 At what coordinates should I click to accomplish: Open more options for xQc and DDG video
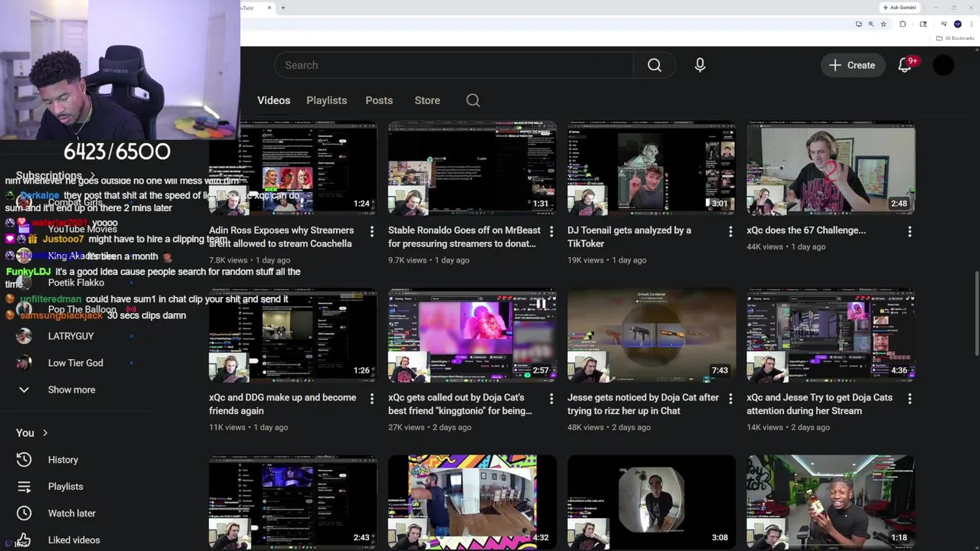point(371,398)
